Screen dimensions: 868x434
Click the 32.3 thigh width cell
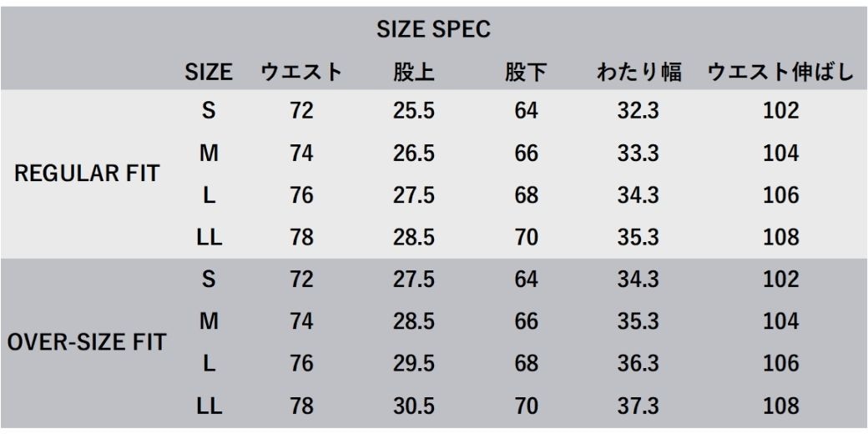638,111
